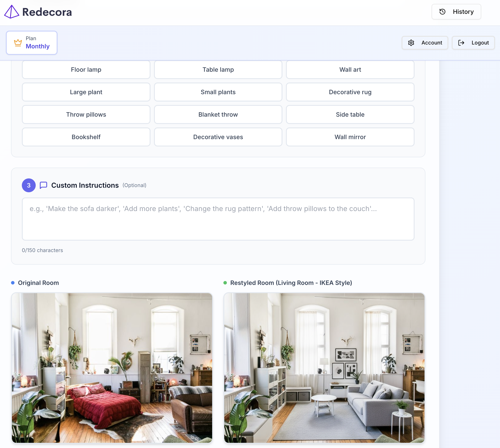500x448 pixels.
Task: Click the Redecora pyramid logo icon
Action: click(x=12, y=12)
